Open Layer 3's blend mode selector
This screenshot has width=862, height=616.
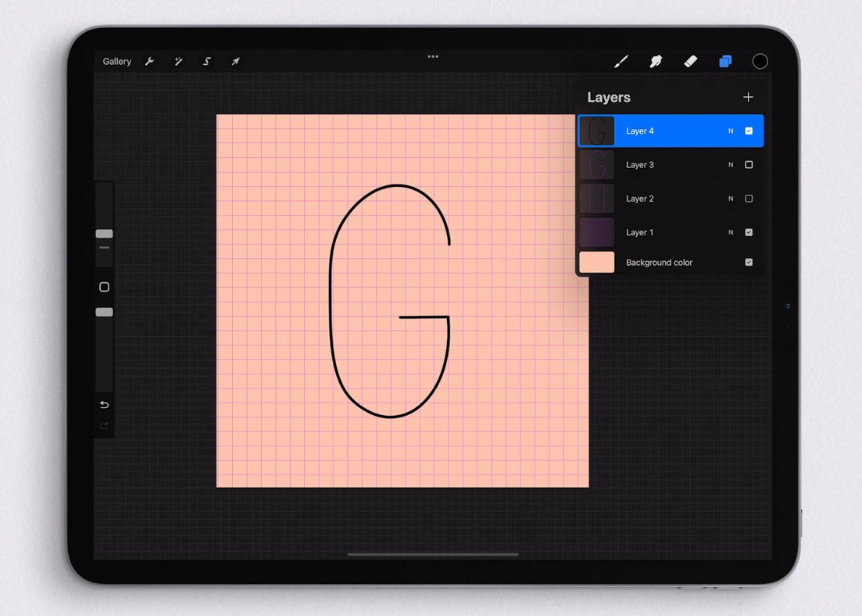click(x=731, y=164)
